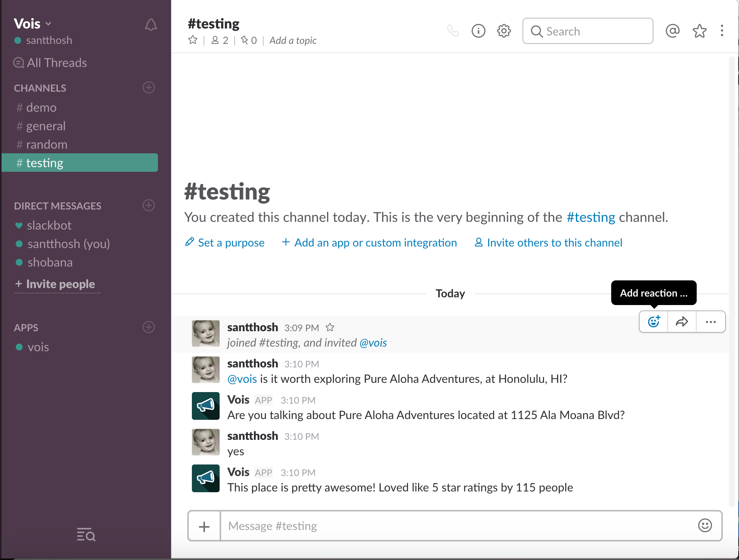The height and width of the screenshot is (560, 739).
Task: Open direct message with slackbot
Action: point(80,225)
